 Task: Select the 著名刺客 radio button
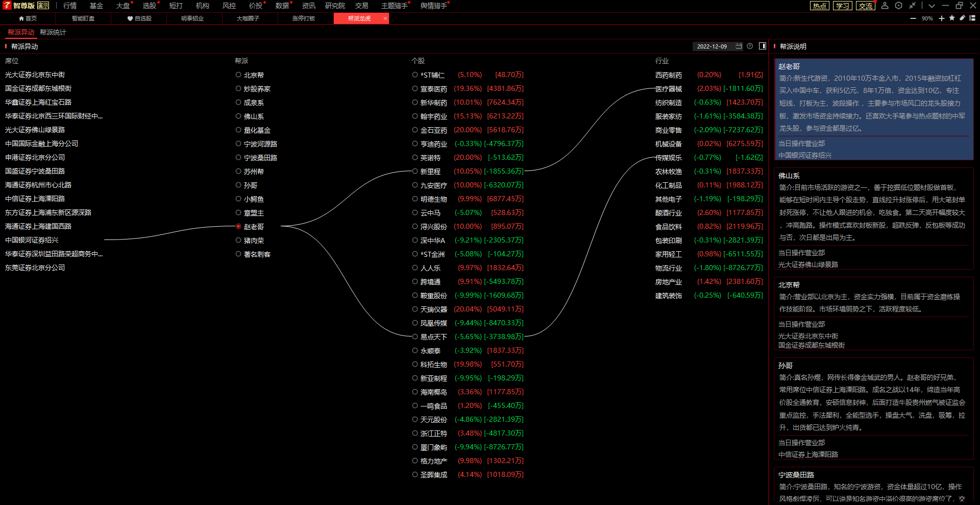(238, 254)
